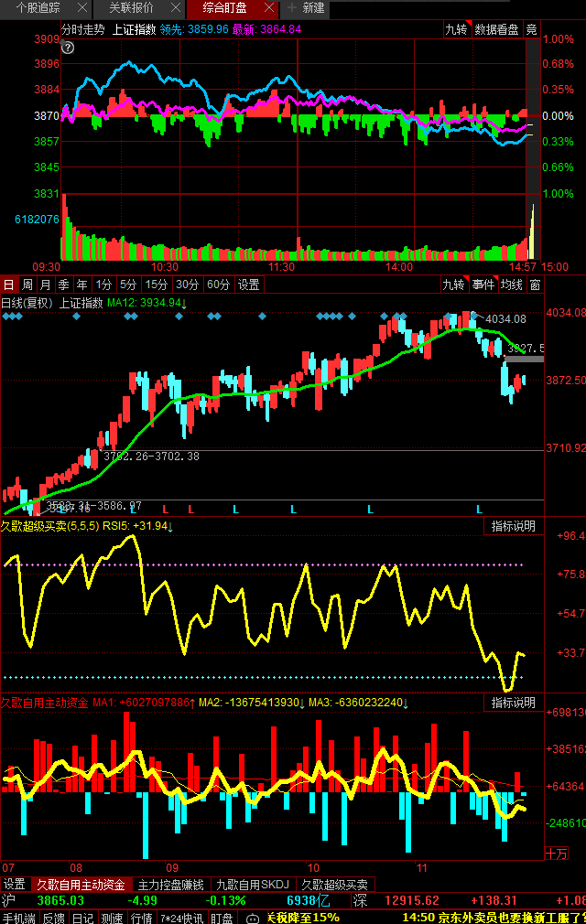Click the 6938亿 turnover figure
Screen dimensions: 586x924
tap(309, 900)
